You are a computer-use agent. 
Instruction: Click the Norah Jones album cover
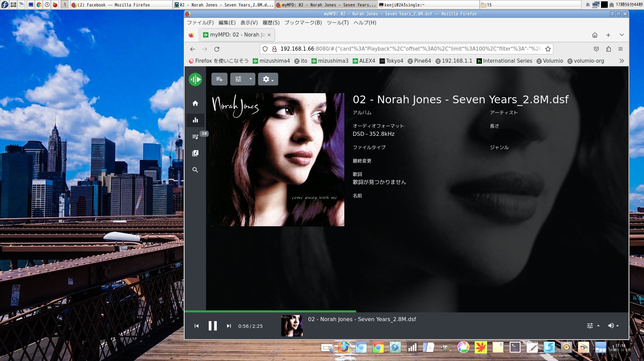point(278,160)
